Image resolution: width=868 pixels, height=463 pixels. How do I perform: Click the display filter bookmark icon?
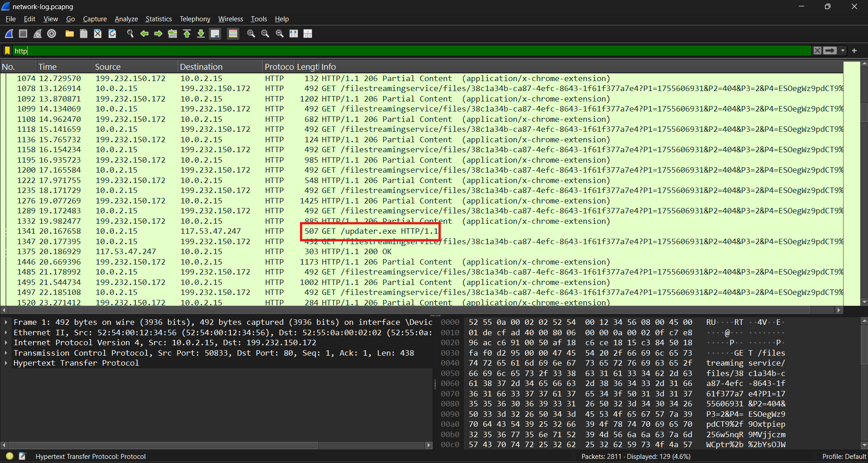coord(7,51)
